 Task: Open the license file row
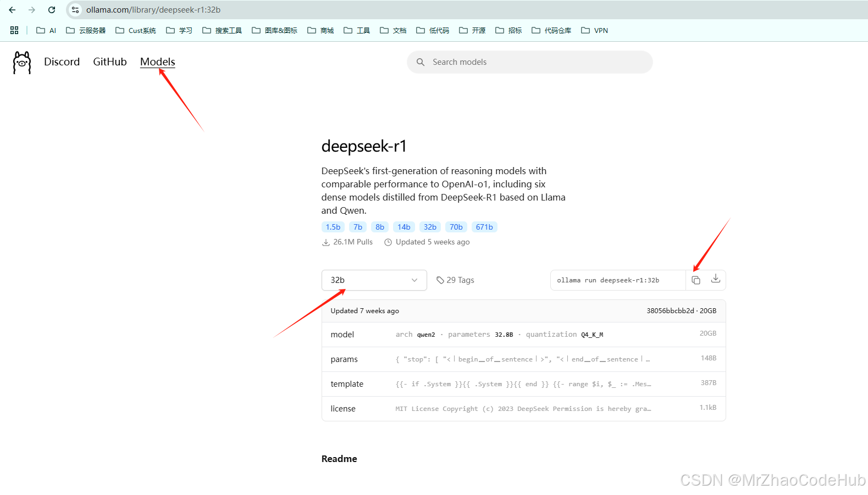(x=523, y=409)
